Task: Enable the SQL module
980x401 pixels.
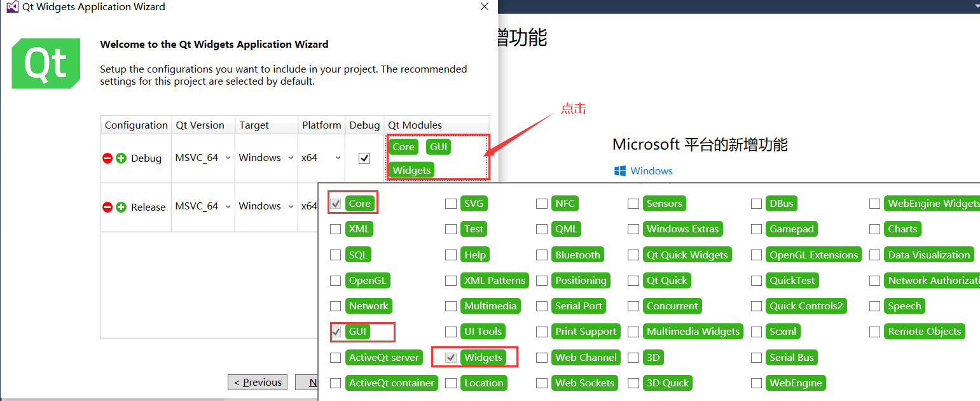Action: point(335,255)
